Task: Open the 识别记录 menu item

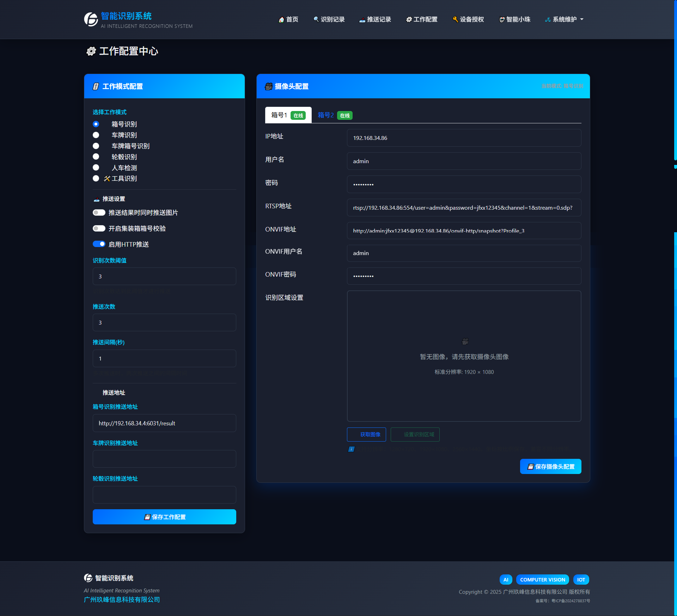Action: point(329,19)
